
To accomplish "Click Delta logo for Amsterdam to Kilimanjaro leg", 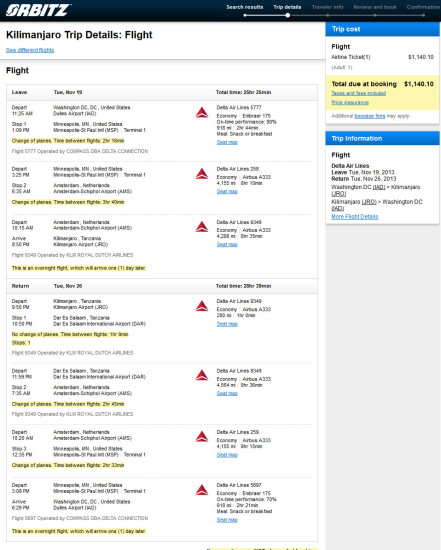I will [x=202, y=227].
